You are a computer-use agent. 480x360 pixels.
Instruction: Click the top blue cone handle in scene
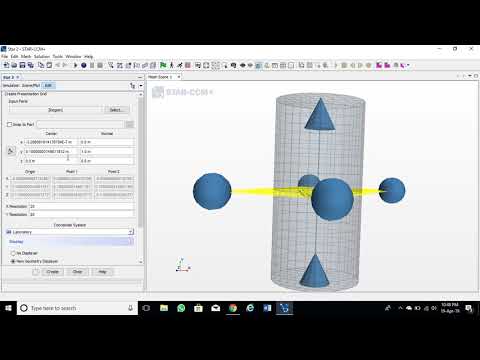[320, 114]
